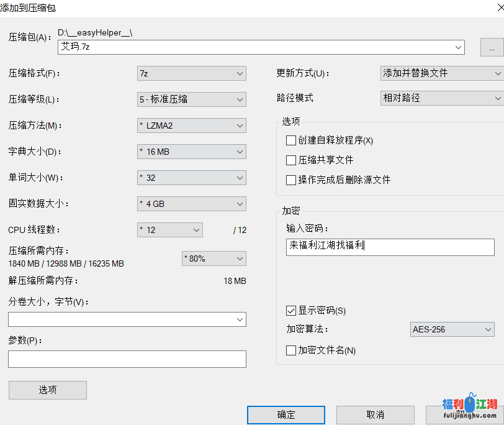Click the browse '...' button for archive path

point(492,48)
